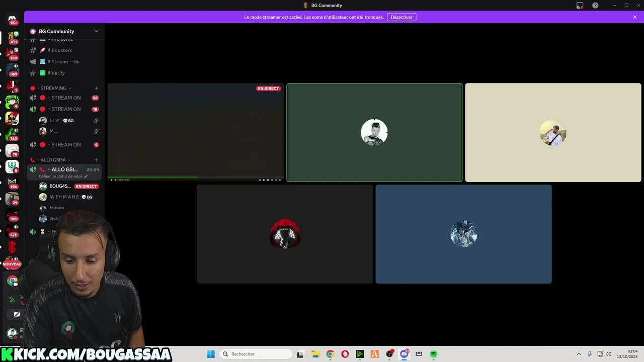Open the server icon with 146 badge
This screenshot has height=362, width=644.
pyautogui.click(x=12, y=182)
